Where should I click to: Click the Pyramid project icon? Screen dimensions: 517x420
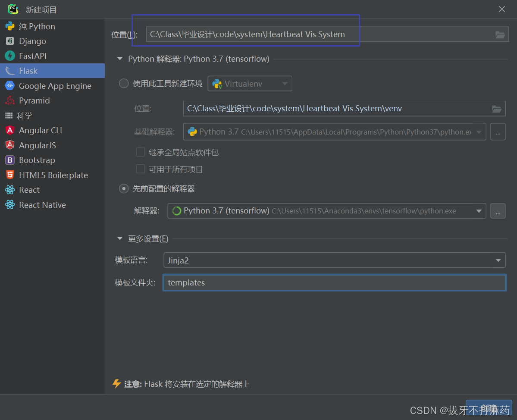pos(10,100)
